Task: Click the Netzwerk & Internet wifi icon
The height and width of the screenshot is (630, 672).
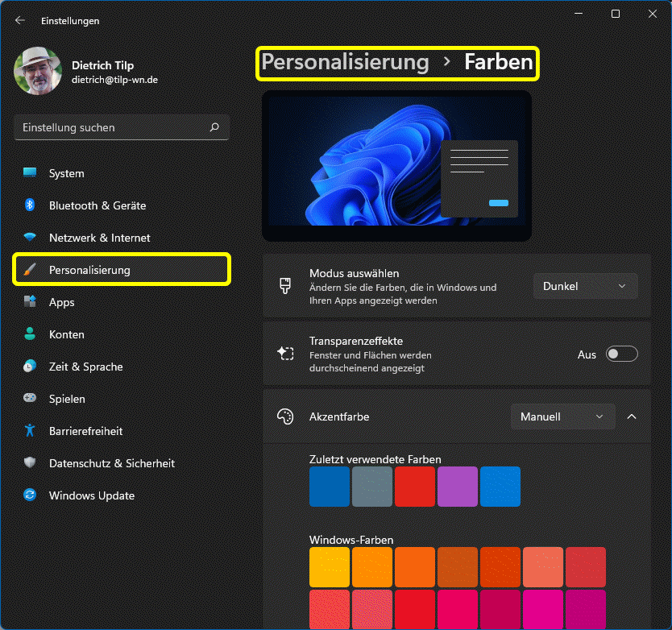Action: [30, 238]
